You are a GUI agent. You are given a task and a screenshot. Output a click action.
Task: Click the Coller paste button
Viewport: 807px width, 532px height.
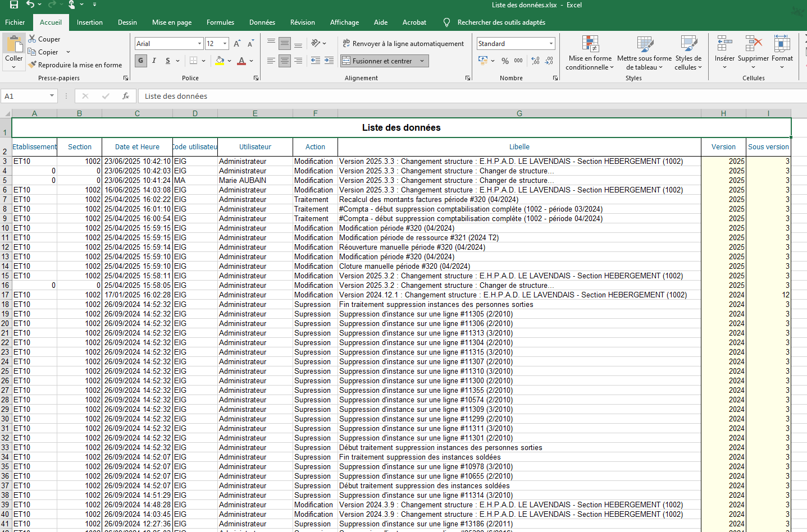(x=14, y=51)
